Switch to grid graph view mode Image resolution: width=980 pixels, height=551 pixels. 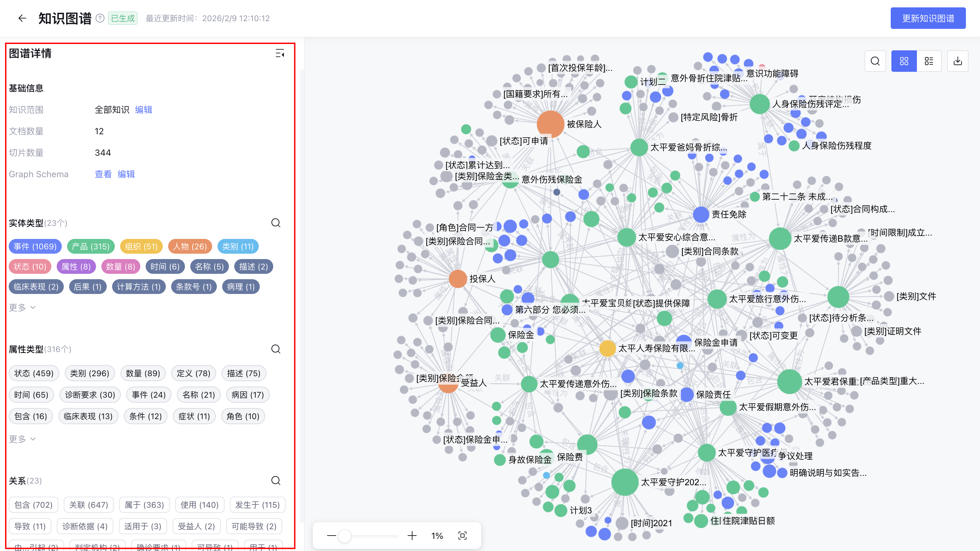coord(904,61)
